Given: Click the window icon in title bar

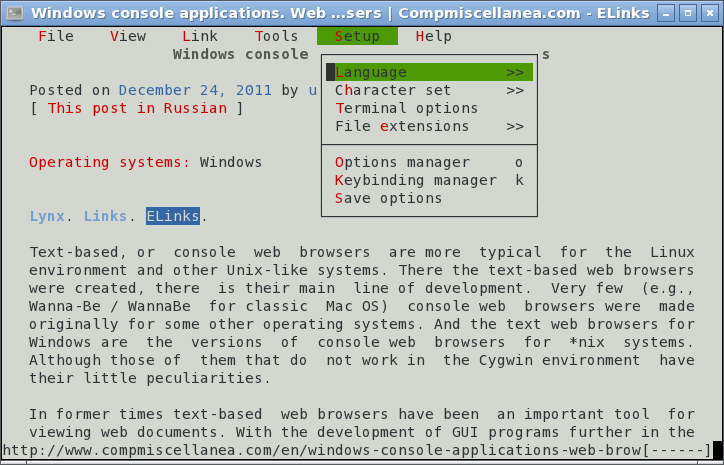Looking at the screenshot, I should (15, 13).
